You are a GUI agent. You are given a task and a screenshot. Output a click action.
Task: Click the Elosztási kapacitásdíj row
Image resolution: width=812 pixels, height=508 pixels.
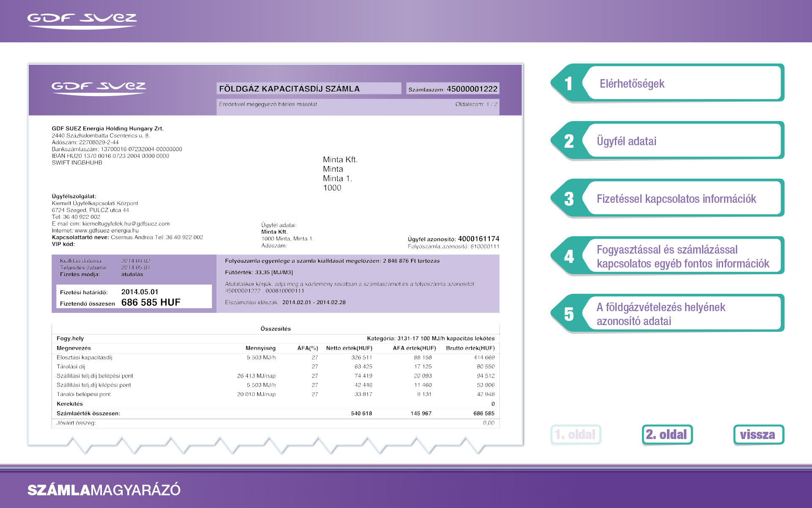point(275,357)
